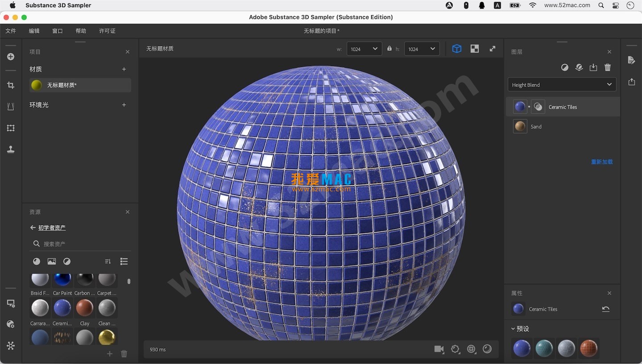Open the asset sort order menu
The width and height of the screenshot is (642, 364).
[108, 261]
